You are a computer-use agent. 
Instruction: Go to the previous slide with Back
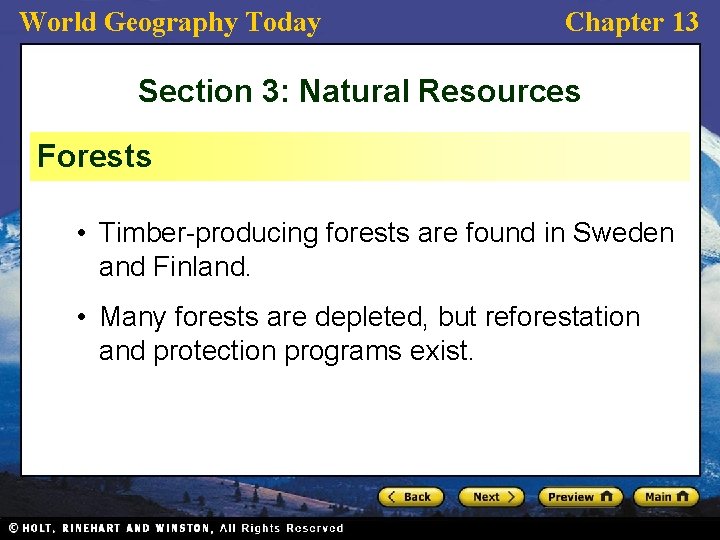(x=411, y=497)
